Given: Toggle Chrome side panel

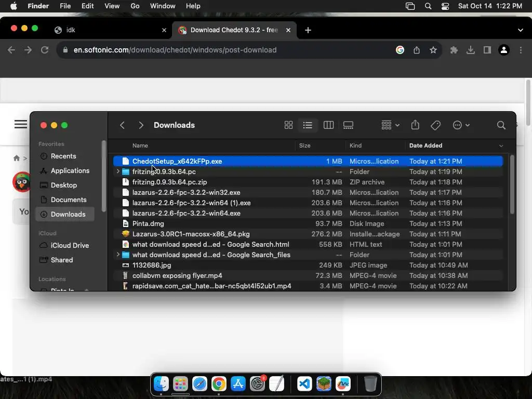Looking at the screenshot, I should pyautogui.click(x=487, y=50).
